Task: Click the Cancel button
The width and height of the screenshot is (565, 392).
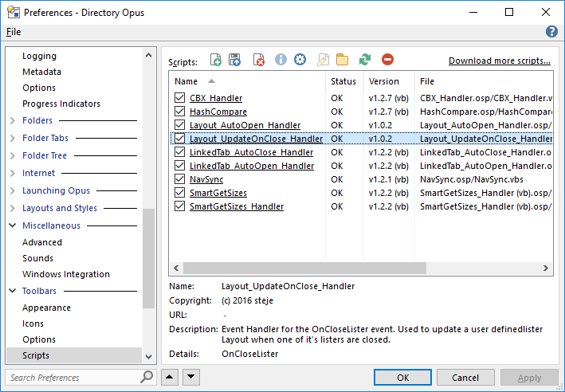Action: (465, 377)
